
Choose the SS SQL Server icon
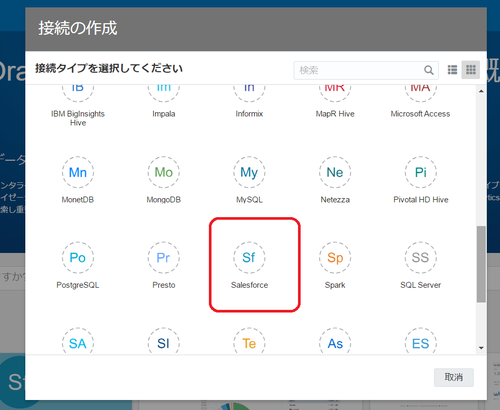(421, 258)
